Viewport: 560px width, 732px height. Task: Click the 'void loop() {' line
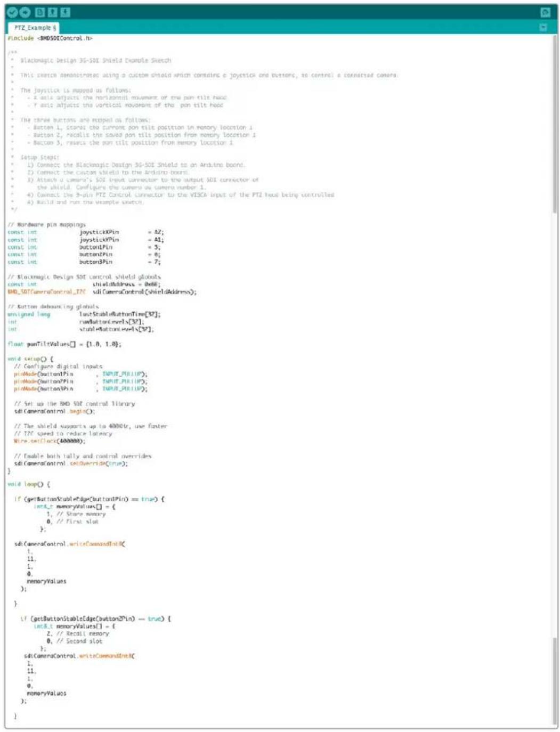click(x=29, y=484)
